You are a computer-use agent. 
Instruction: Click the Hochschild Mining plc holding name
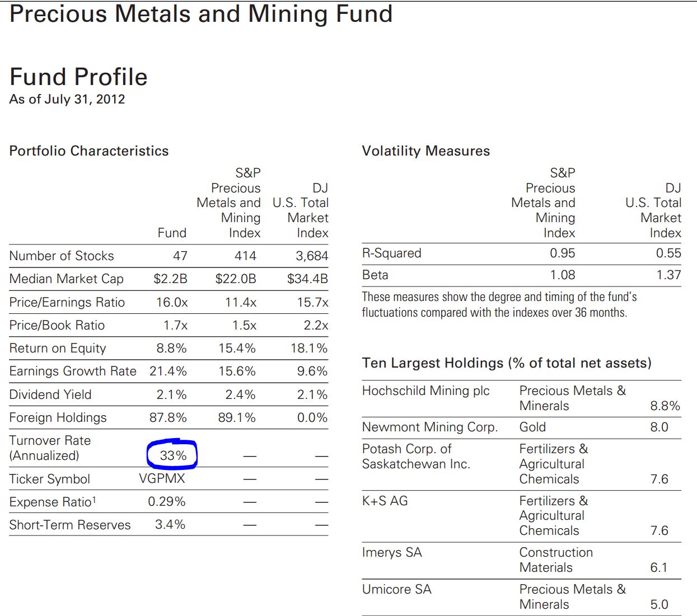[x=425, y=391]
